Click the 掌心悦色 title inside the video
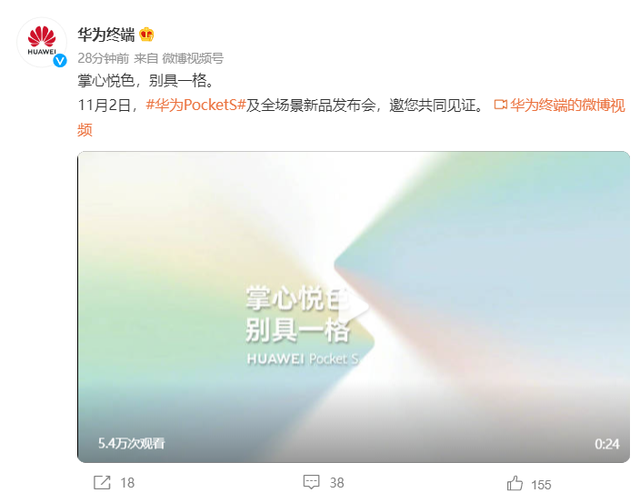The image size is (640, 503). pos(298,298)
